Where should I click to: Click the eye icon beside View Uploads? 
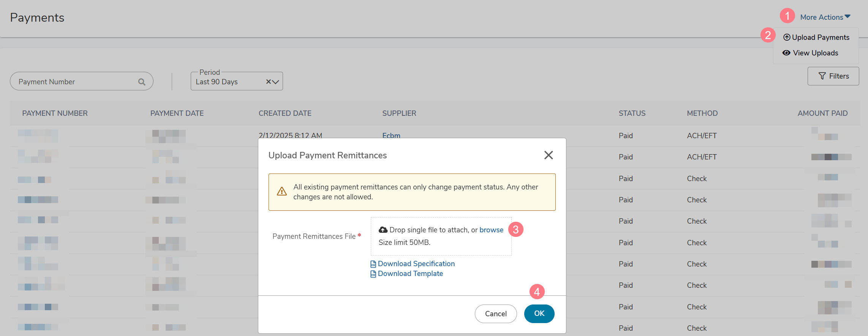point(786,53)
